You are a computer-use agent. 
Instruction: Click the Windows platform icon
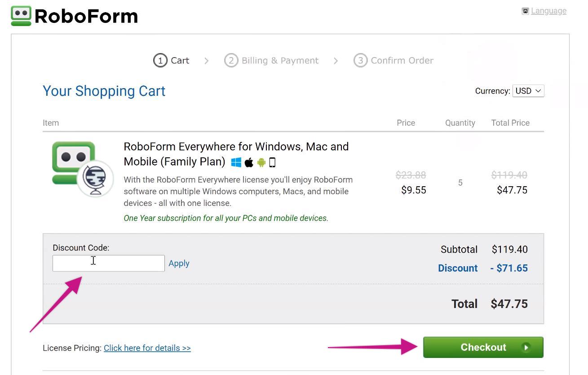pos(236,162)
